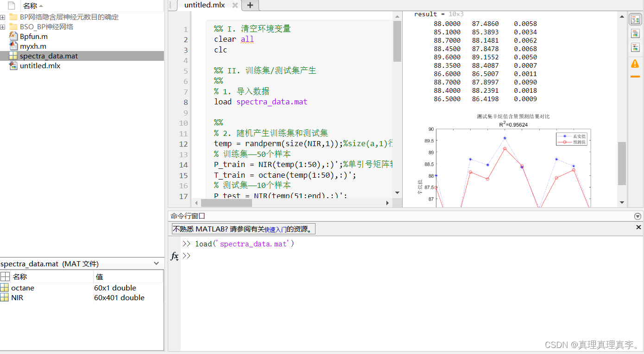644x354 pixels.
Task: Click the 60x1 double value cell
Action: (115, 288)
